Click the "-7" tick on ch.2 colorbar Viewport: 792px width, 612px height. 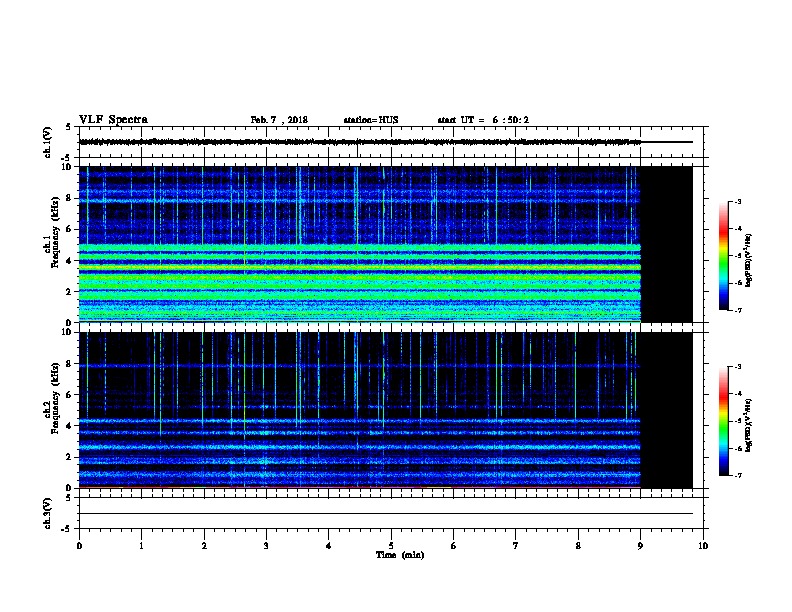click(x=737, y=475)
